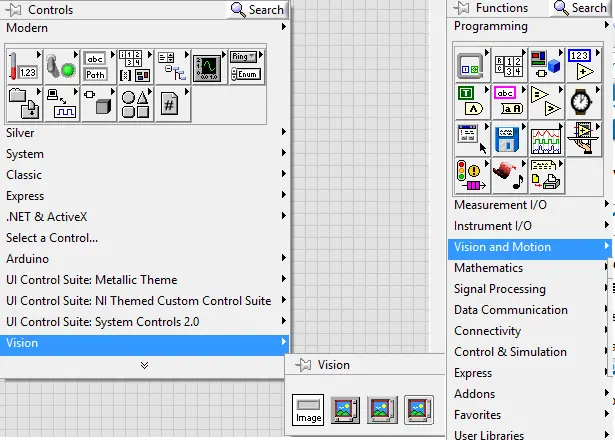The image size is (615, 440).
Task: Expand the Silver category arrow
Action: [x=283, y=132]
